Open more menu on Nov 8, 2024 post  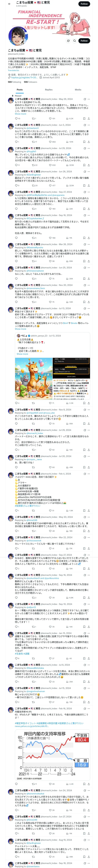click(89, 410)
